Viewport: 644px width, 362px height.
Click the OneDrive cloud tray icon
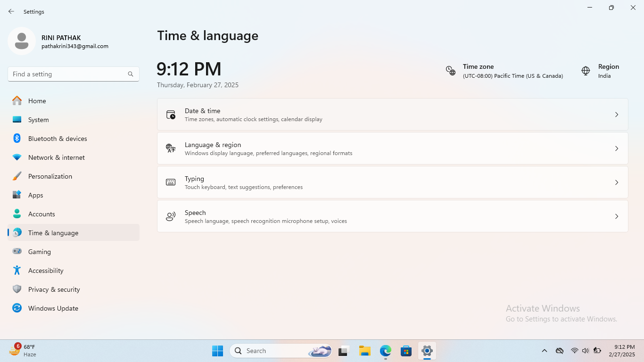(x=560, y=351)
